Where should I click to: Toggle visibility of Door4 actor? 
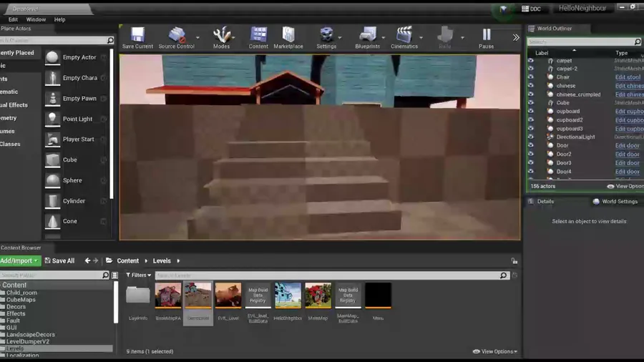(531, 172)
